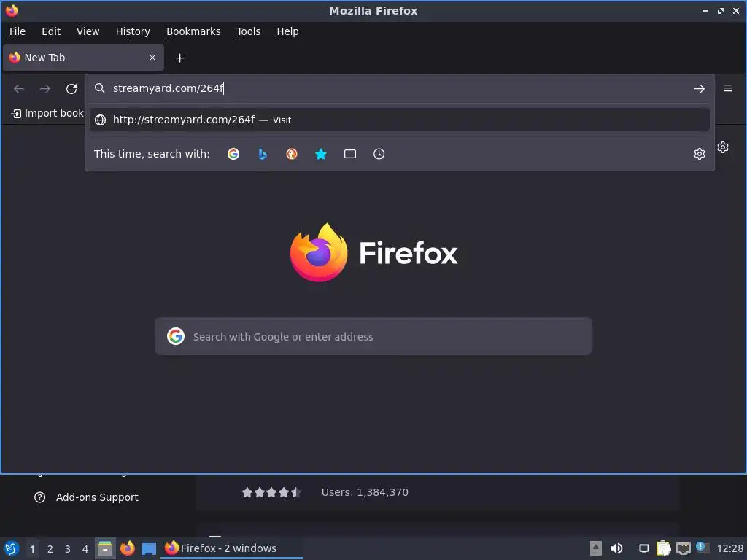Click the star rating in the background window
The image size is (747, 560).
click(271, 492)
